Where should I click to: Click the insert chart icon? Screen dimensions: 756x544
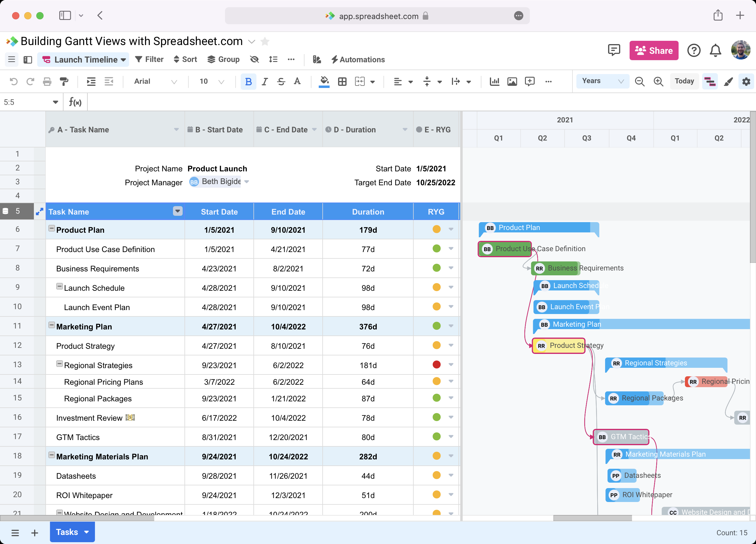point(495,81)
